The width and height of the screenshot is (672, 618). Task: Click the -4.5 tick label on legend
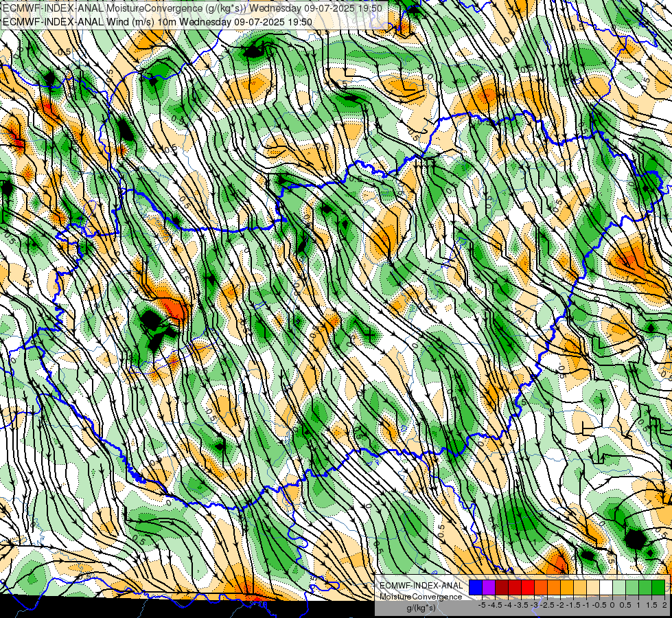pyautogui.click(x=495, y=605)
